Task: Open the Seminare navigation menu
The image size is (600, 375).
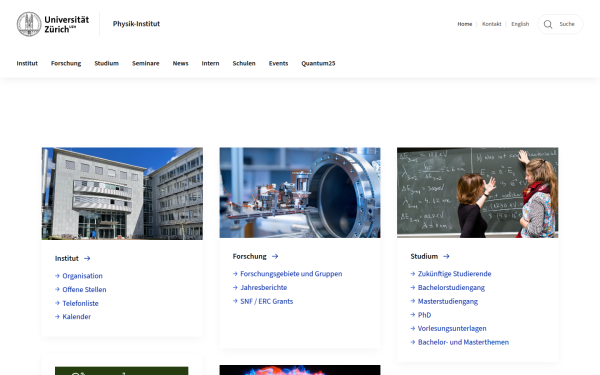Action: tap(145, 63)
